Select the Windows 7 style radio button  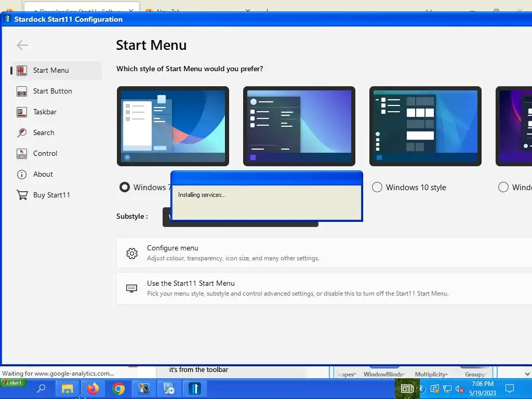coord(125,187)
